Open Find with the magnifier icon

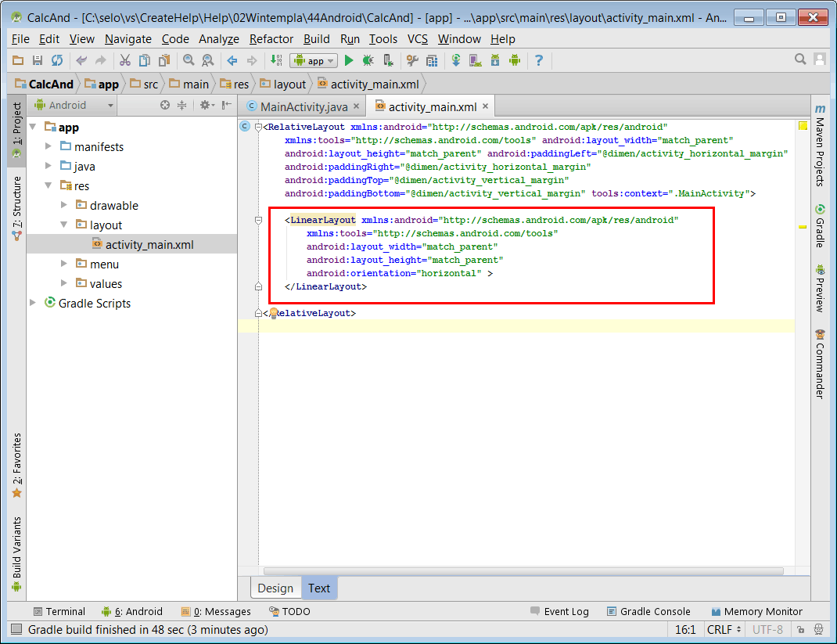[x=189, y=60]
